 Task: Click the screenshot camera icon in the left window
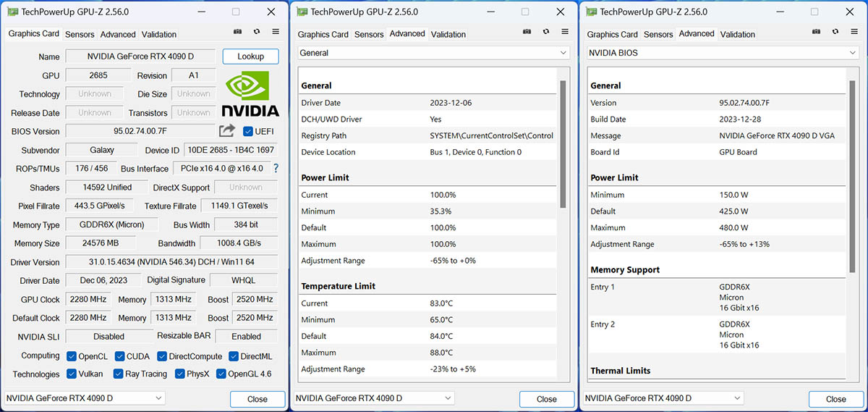pos(238,32)
